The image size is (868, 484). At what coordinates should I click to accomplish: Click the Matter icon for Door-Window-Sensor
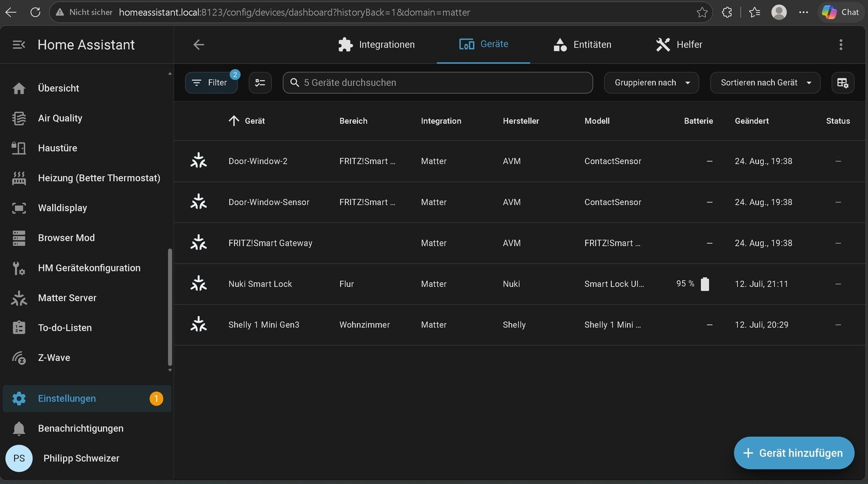[199, 202]
